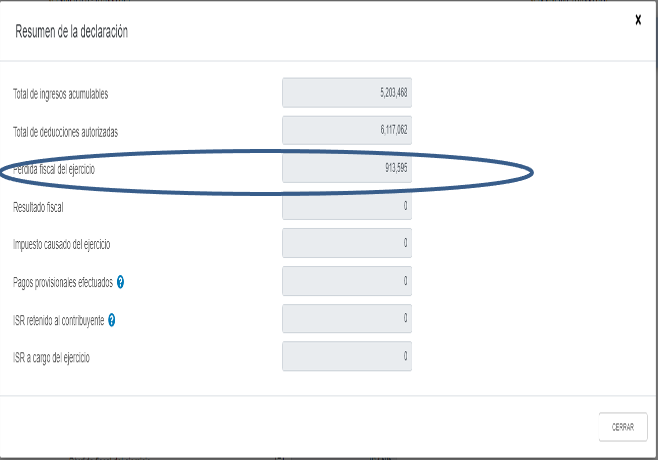Screen dimensions: 658x460
Task: Click the Impuesto causado del ejercicio label
Action: (62, 244)
